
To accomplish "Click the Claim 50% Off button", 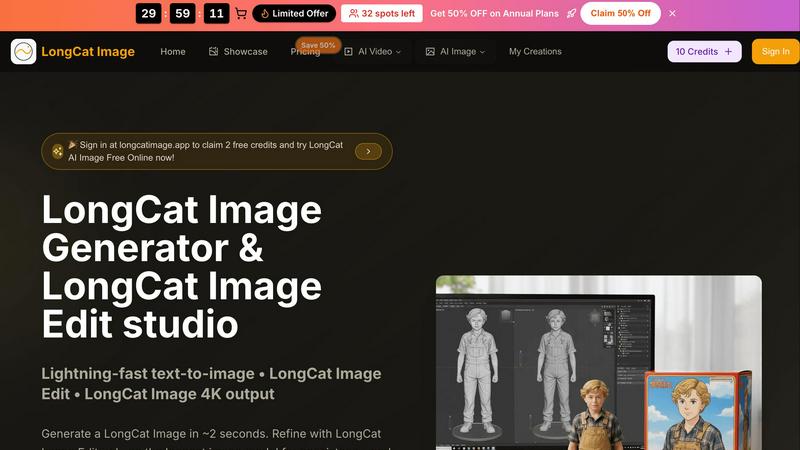I will pos(620,13).
